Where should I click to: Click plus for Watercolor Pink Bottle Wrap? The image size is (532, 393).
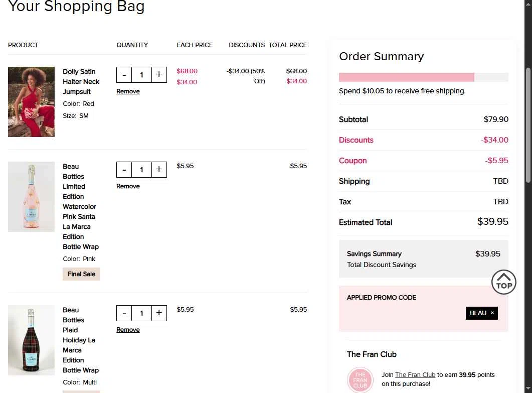(159, 170)
